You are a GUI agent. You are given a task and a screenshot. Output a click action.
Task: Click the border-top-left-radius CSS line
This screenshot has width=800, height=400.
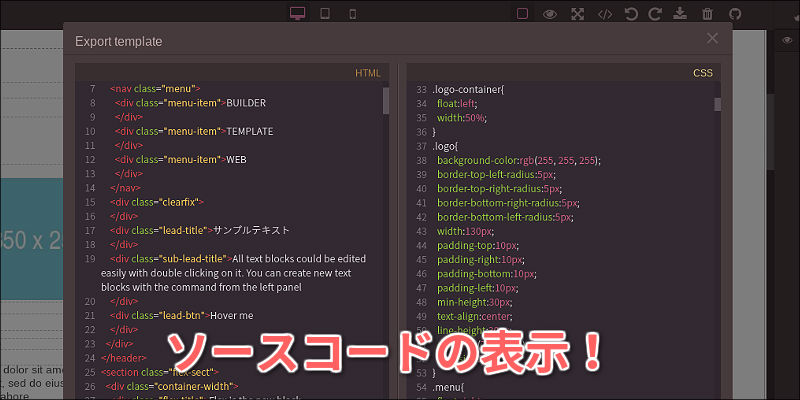[496, 174]
